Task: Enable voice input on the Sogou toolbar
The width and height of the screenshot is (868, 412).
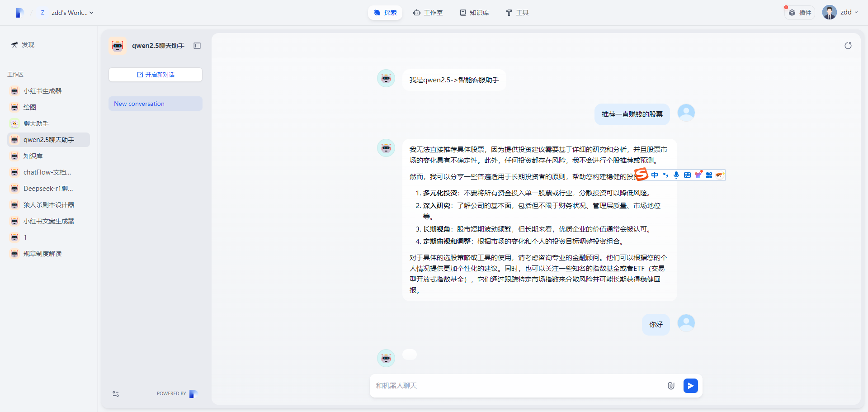Action: (676, 175)
